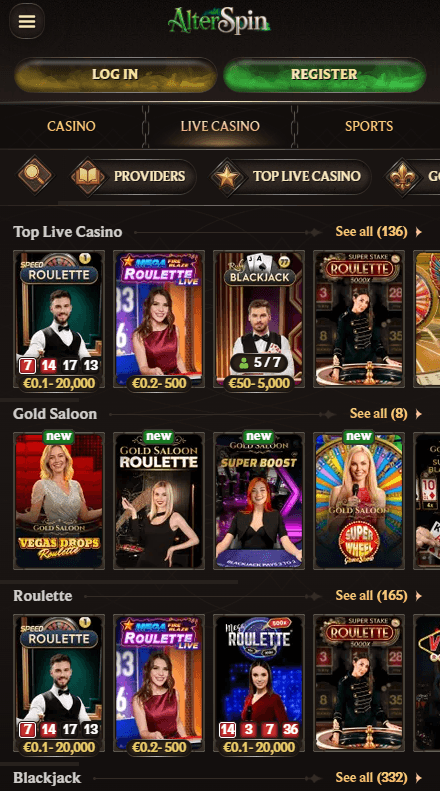Switch to the Casino tab

pyautogui.click(x=71, y=126)
